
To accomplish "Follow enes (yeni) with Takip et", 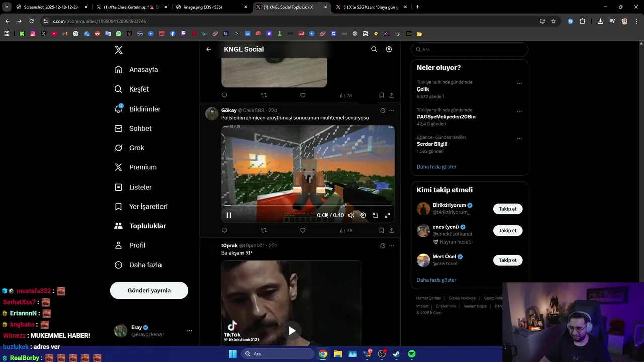I will click(x=508, y=231).
